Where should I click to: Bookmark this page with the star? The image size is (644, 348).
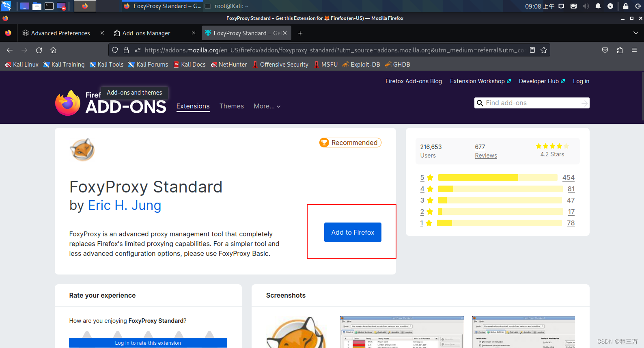coord(544,50)
